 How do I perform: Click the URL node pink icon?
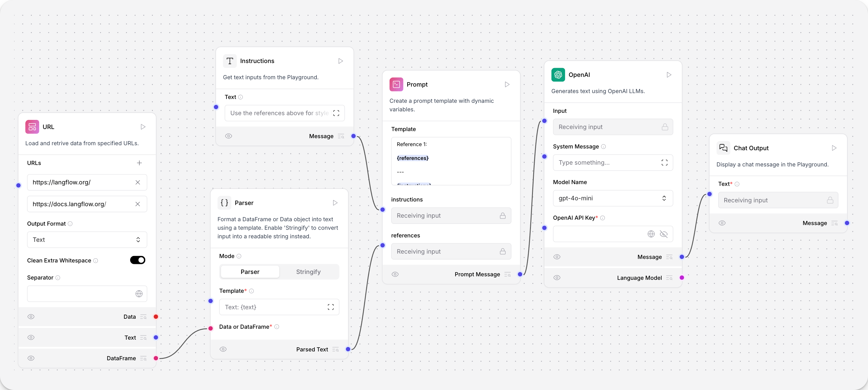point(32,127)
